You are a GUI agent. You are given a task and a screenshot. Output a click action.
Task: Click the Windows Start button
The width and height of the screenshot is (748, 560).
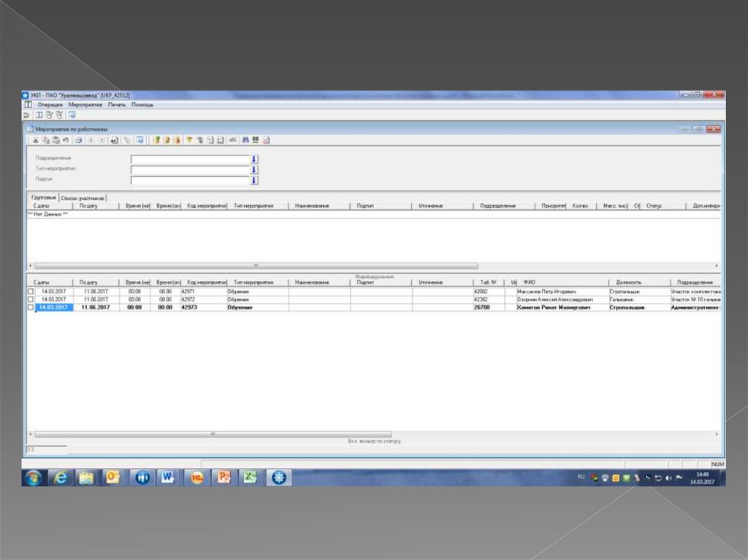[34, 477]
